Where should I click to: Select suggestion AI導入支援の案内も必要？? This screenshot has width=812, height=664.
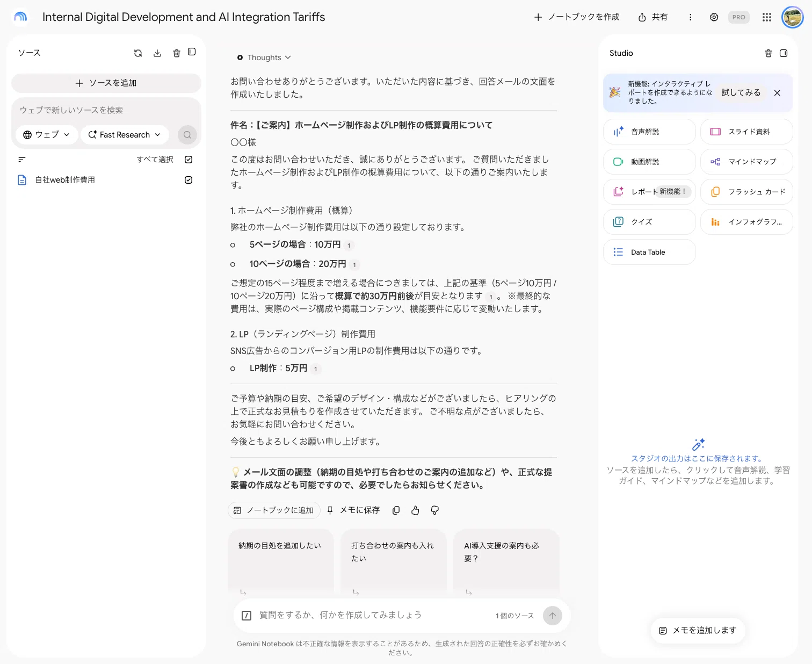[x=506, y=561]
